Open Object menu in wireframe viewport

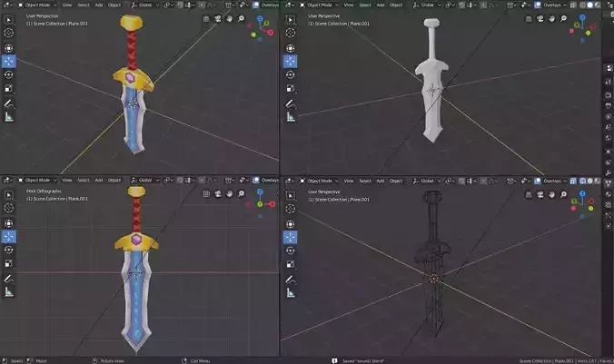tap(396, 181)
